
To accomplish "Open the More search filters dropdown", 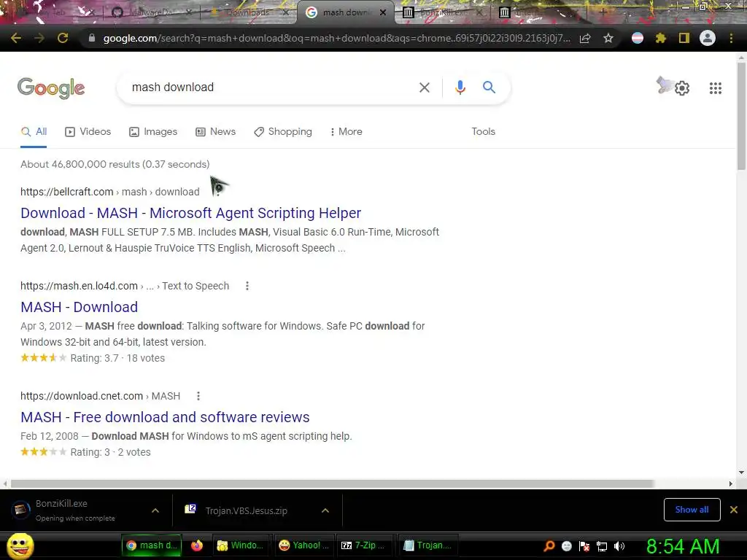I will [x=347, y=131].
